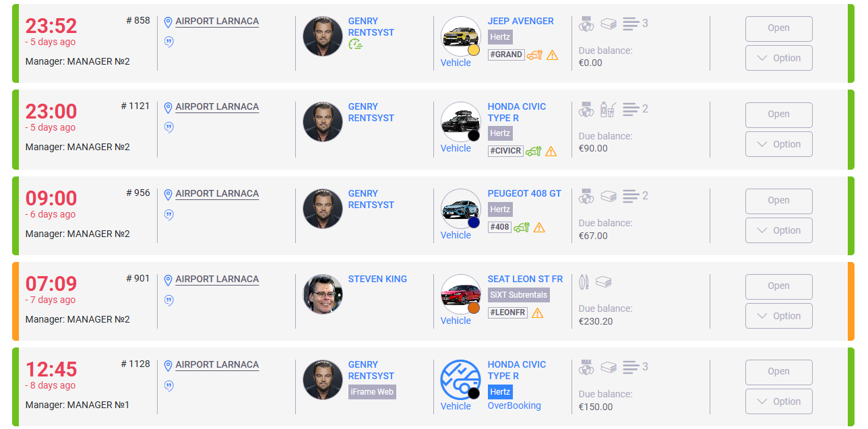This screenshot has height=429, width=868.
Task: Click the surfboard extras icon in booking #901
Action: pos(584,282)
